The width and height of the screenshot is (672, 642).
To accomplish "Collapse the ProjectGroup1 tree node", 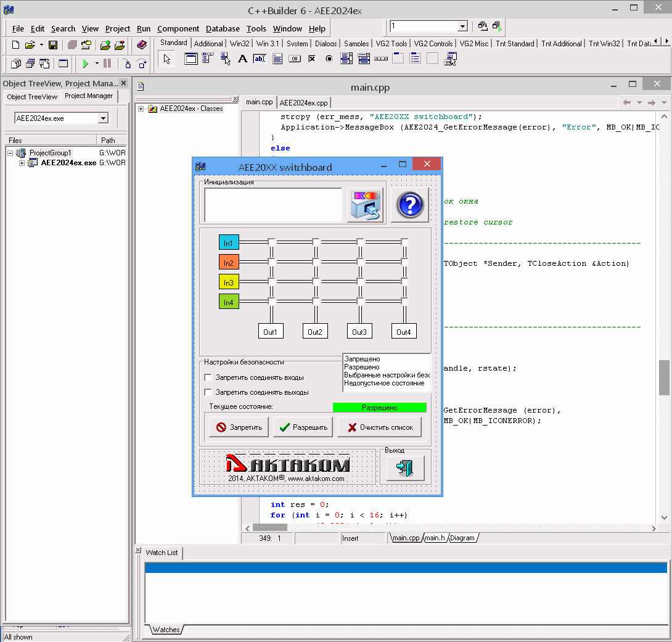I will (10, 153).
